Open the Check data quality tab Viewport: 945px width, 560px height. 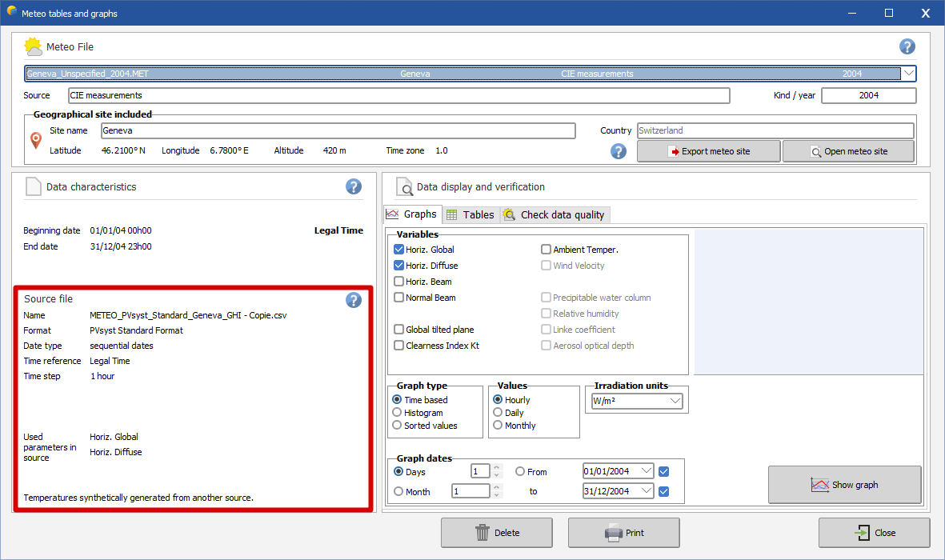tap(555, 214)
